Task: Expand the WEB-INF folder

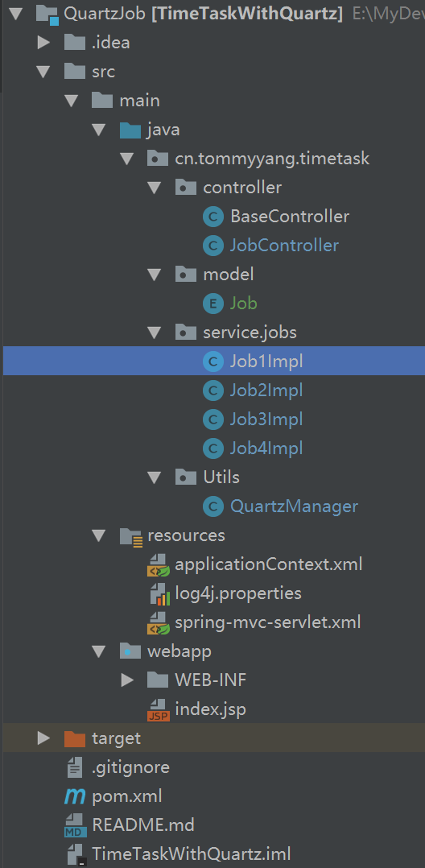Action: coord(127,680)
